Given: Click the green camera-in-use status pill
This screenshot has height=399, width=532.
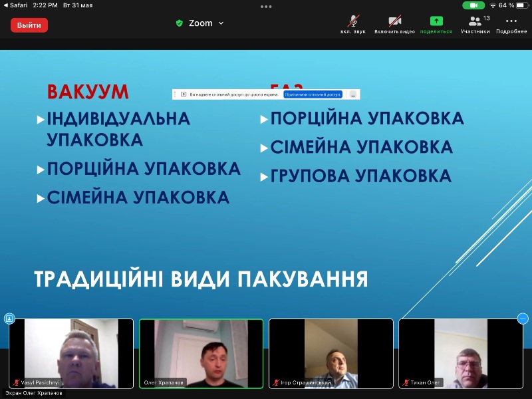Looking at the screenshot, I should click(473, 5).
